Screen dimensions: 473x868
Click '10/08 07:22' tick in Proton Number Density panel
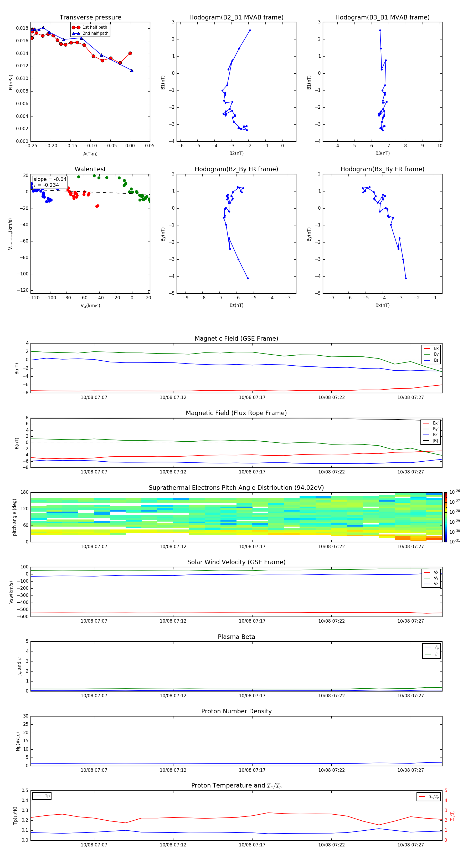(x=332, y=770)
